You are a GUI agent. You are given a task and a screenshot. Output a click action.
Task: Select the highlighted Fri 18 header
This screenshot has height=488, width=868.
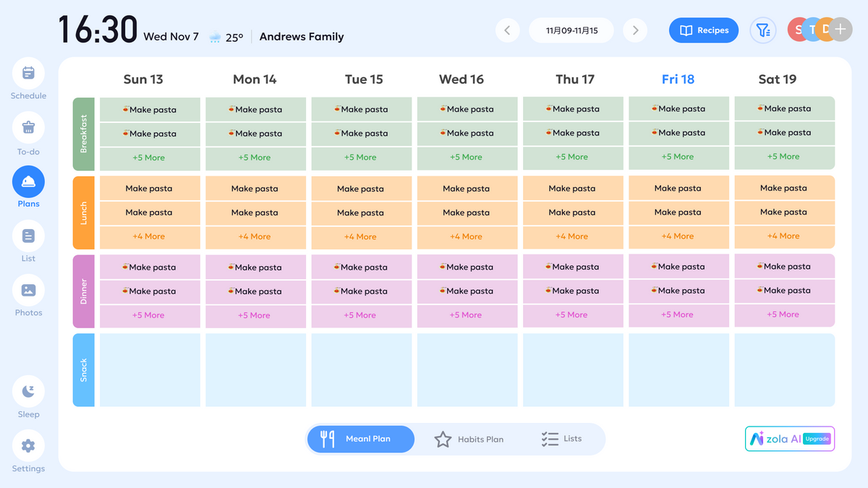(678, 80)
